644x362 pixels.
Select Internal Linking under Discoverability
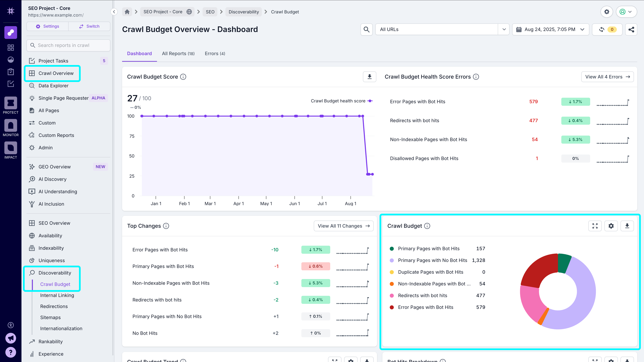pyautogui.click(x=57, y=295)
